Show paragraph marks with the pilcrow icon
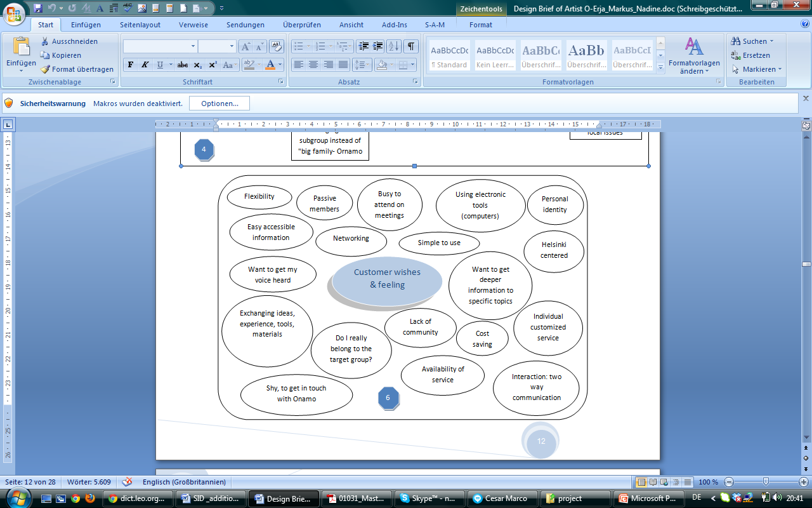 tap(411, 46)
